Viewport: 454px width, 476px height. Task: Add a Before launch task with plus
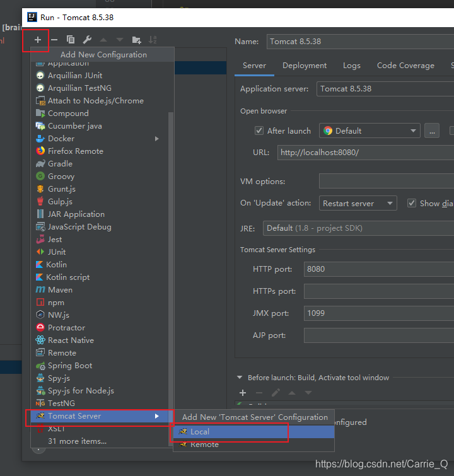[x=243, y=393]
